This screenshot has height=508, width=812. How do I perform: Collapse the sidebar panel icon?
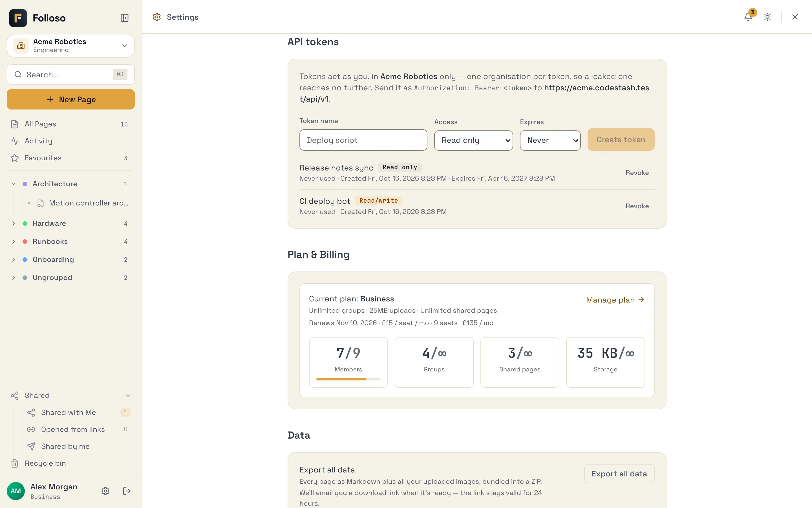point(125,18)
